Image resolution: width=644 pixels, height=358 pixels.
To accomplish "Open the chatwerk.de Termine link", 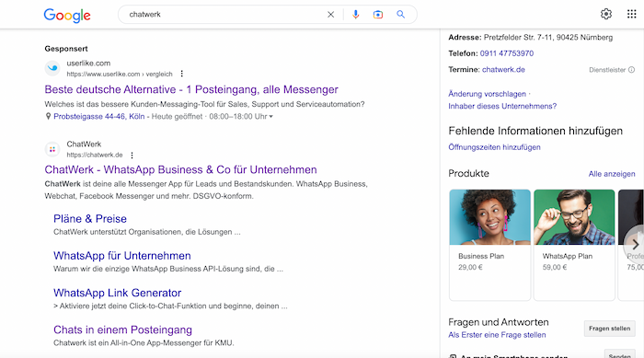I will [x=503, y=70].
